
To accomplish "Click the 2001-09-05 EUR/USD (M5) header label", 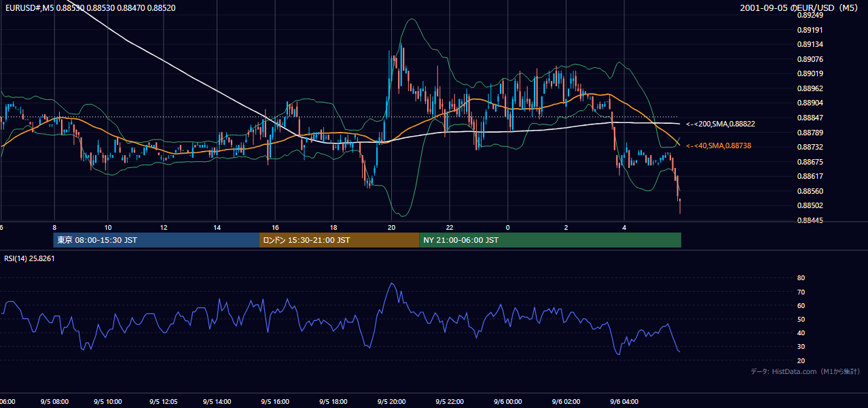I will [800, 7].
